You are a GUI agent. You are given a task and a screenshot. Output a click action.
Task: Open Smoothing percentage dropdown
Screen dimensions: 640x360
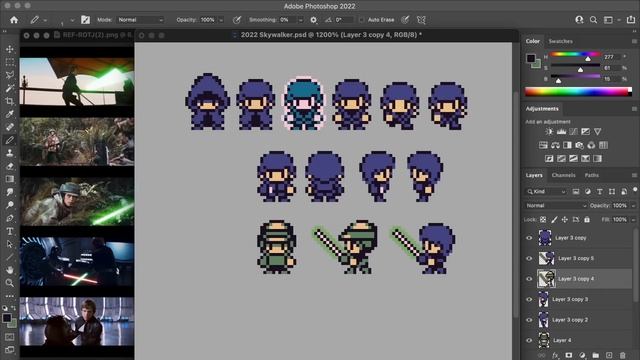click(300, 20)
